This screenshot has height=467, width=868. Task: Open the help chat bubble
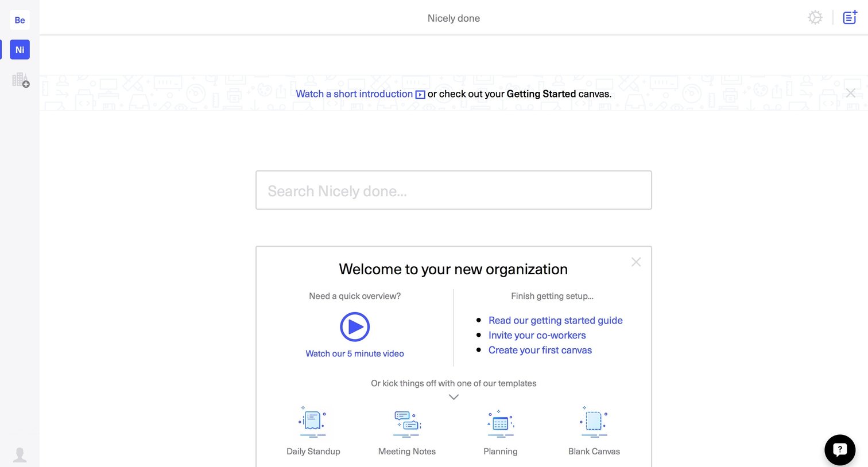click(840, 450)
